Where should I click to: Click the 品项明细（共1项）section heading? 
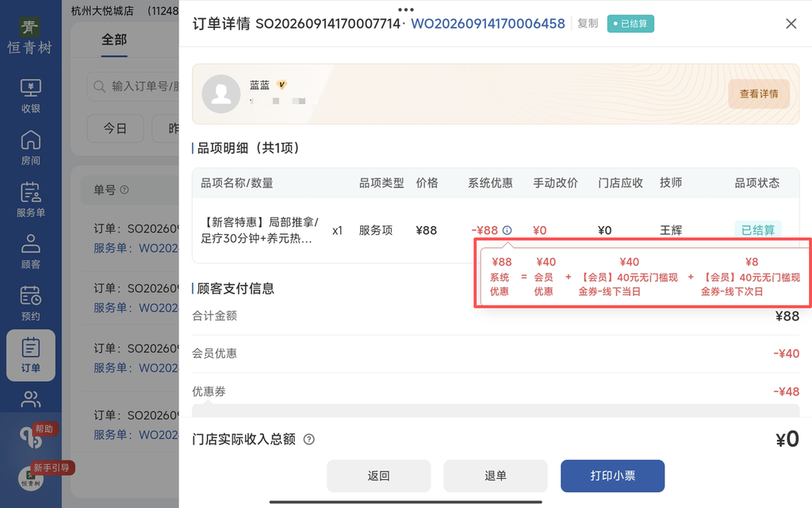pyautogui.click(x=248, y=148)
